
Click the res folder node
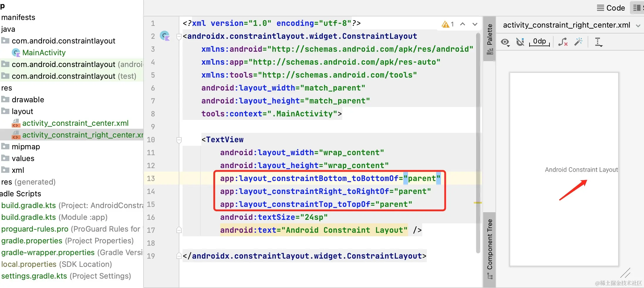point(6,88)
